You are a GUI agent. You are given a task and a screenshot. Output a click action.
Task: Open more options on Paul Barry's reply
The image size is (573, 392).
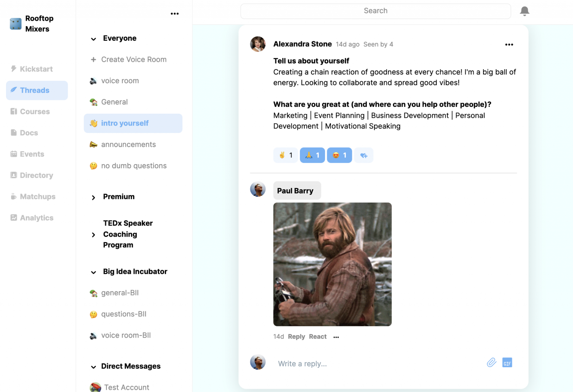click(x=336, y=337)
